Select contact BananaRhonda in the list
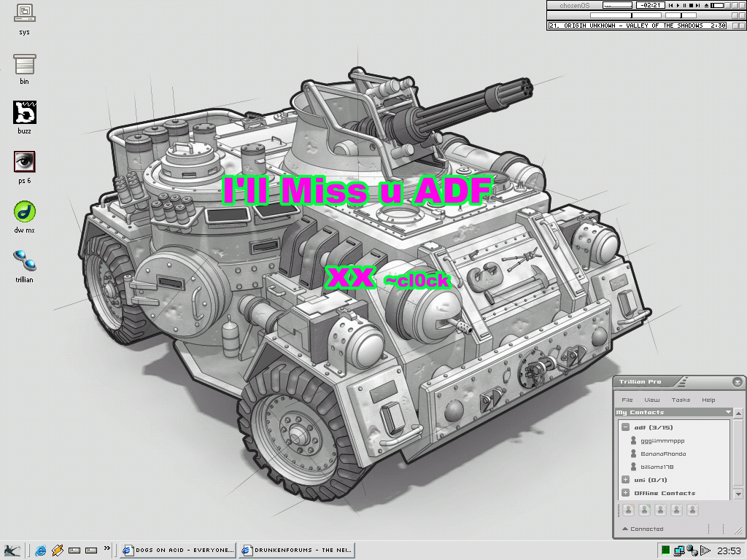The image size is (747, 560). click(662, 454)
